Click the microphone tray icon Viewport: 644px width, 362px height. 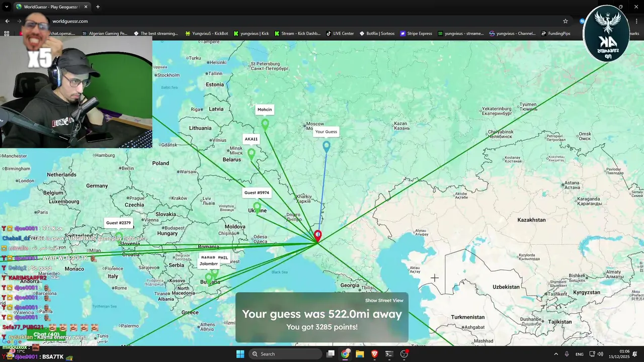click(567, 354)
